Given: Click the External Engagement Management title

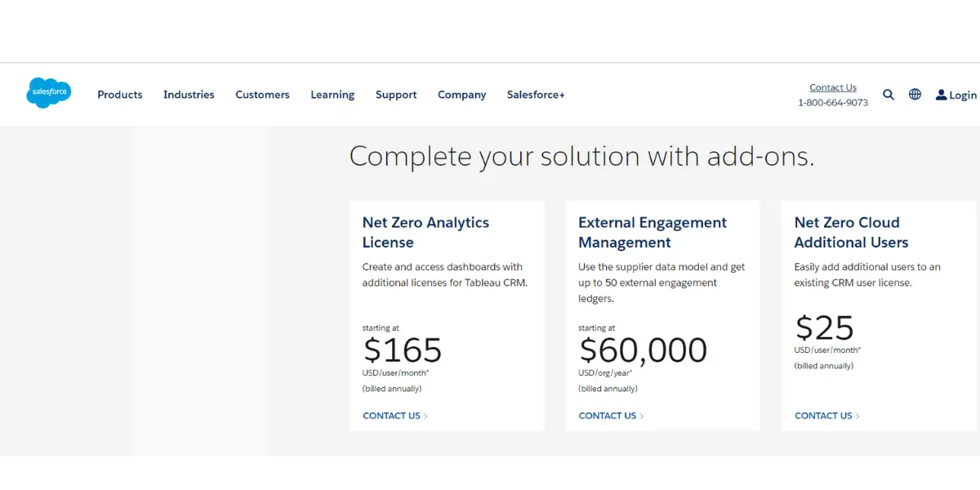Looking at the screenshot, I should point(653,232).
